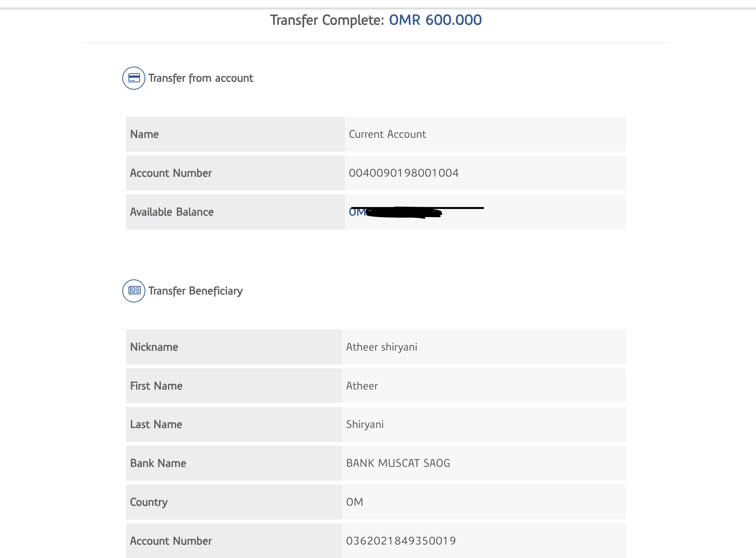Click the Available Balance row label
Image resolution: width=756 pixels, height=558 pixels.
point(172,212)
